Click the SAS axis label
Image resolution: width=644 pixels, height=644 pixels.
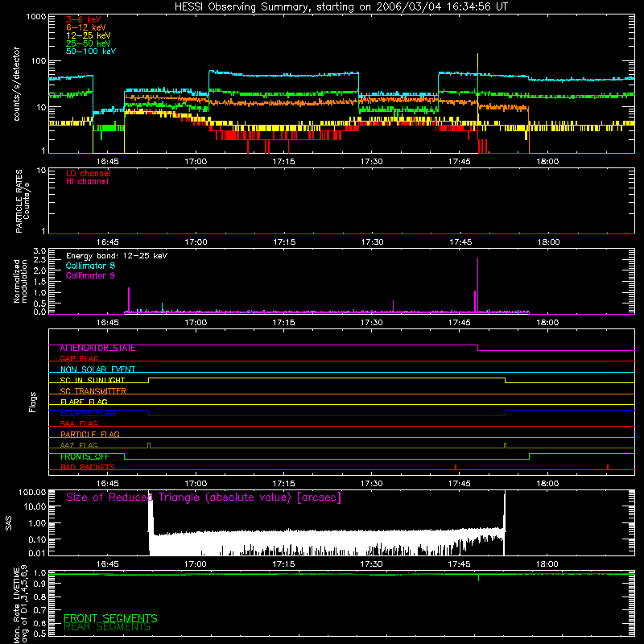pos(9,523)
